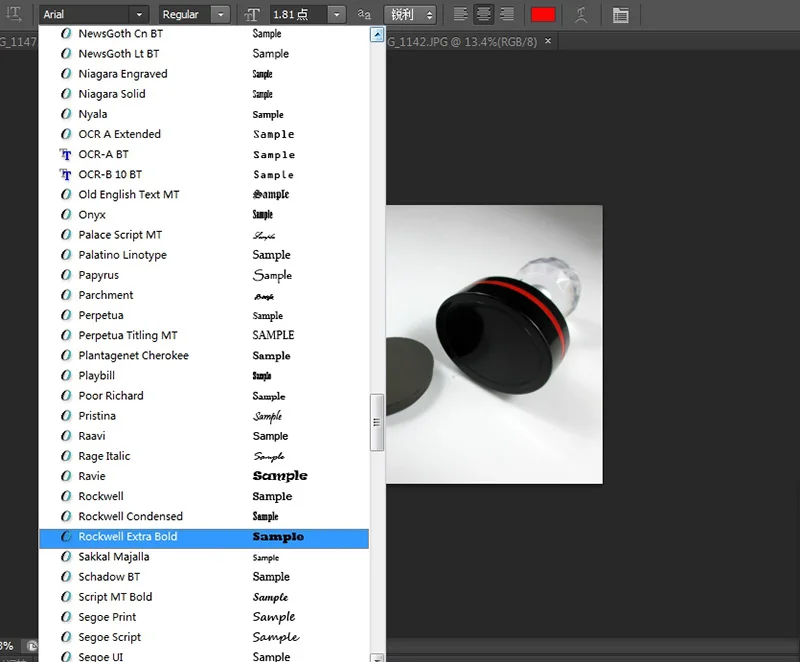Close the G_1142.JPG document tab

[x=548, y=41]
